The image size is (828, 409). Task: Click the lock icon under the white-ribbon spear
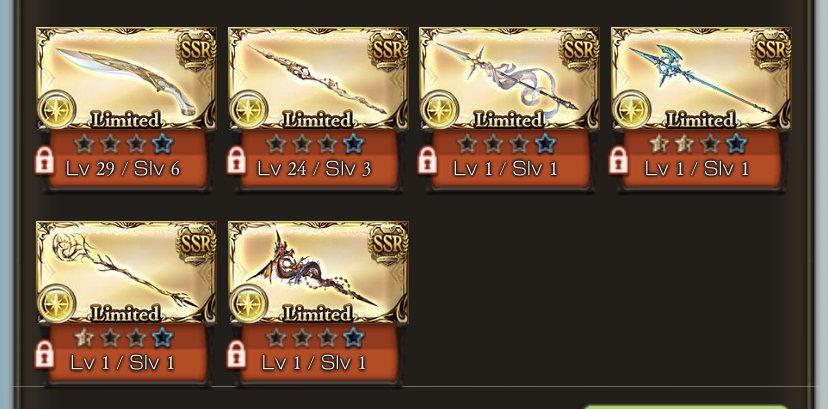pyautogui.click(x=427, y=160)
